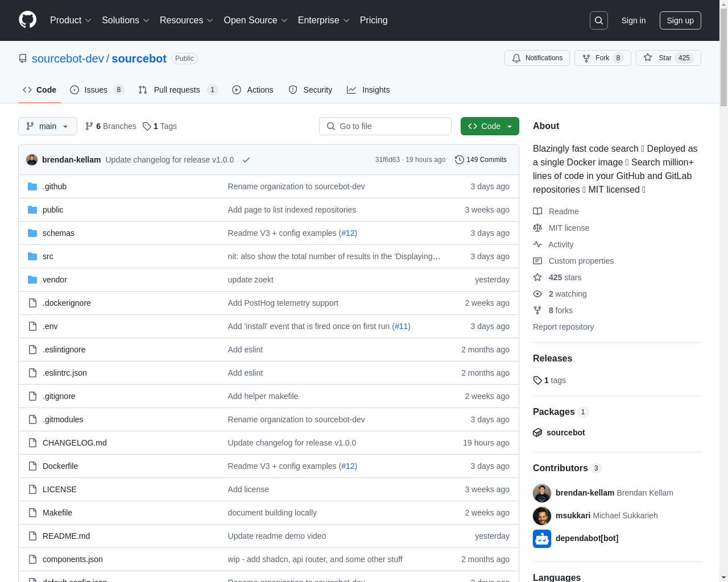Click the dependabot avatar icon

542,538
